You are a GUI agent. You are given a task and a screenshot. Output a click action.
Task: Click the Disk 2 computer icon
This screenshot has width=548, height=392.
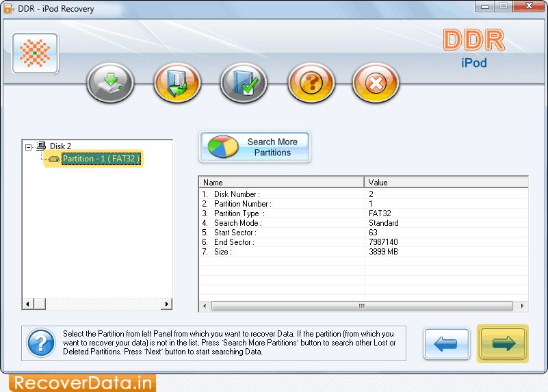[x=41, y=146]
